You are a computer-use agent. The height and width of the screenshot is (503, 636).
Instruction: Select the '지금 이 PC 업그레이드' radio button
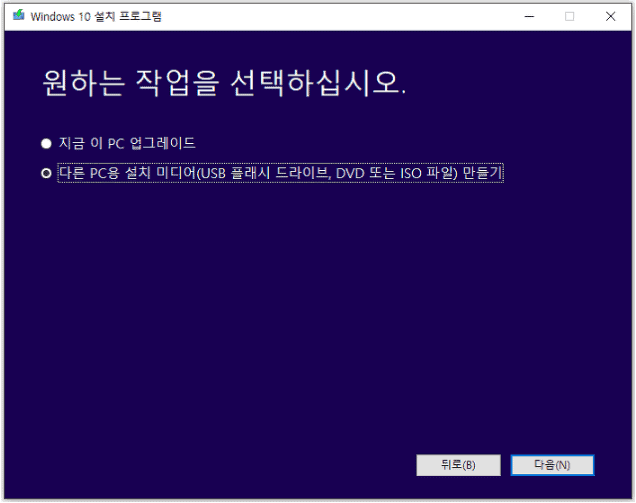[x=46, y=144]
